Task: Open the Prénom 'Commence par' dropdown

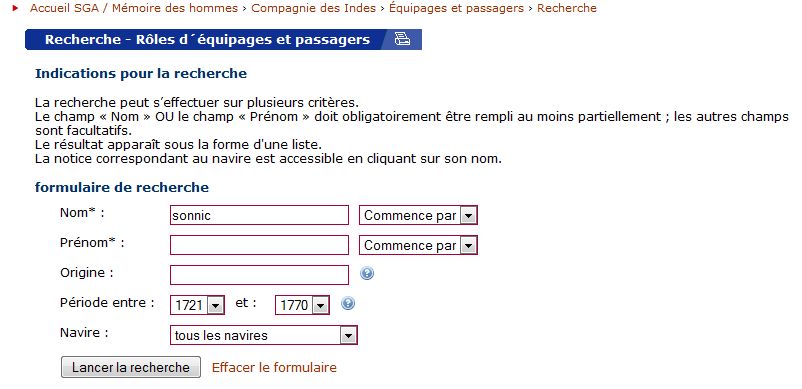Action: [418, 245]
